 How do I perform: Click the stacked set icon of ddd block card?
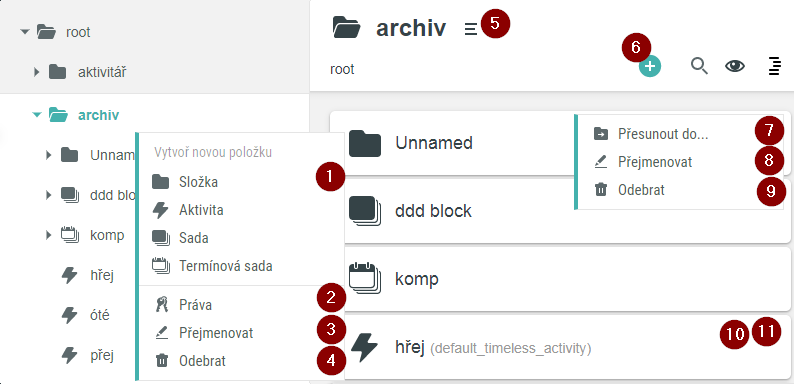pyautogui.click(x=364, y=210)
